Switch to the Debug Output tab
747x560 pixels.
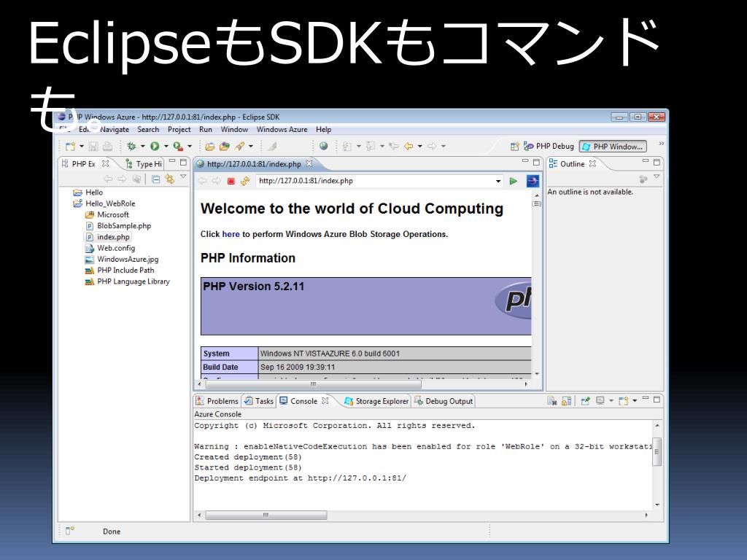tap(444, 401)
